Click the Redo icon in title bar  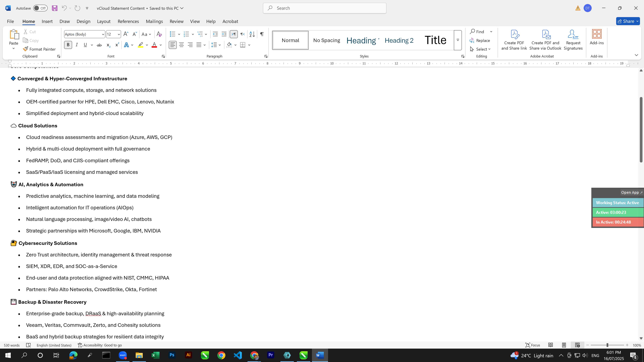[x=77, y=8]
